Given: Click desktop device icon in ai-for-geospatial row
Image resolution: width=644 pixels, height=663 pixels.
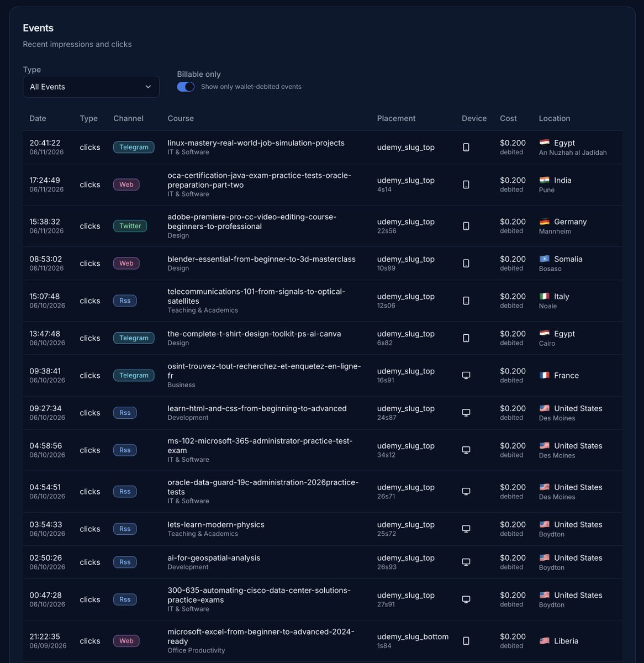Looking at the screenshot, I should pos(466,562).
